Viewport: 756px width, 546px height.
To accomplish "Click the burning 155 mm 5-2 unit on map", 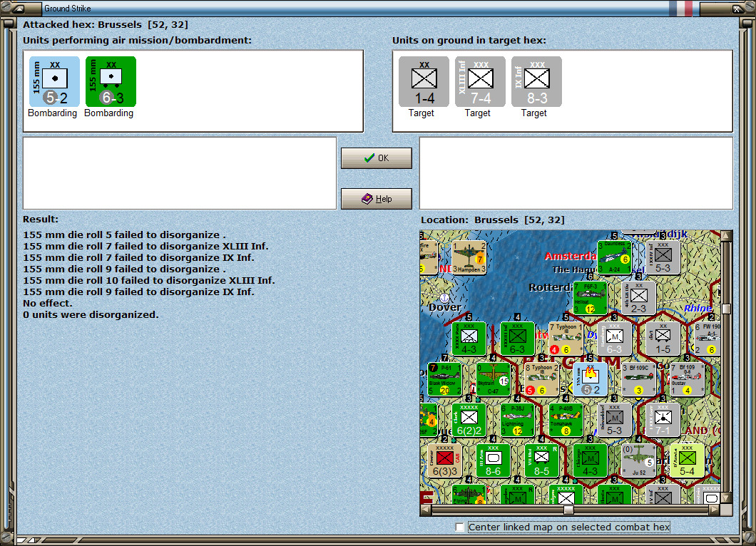I will coord(590,379).
